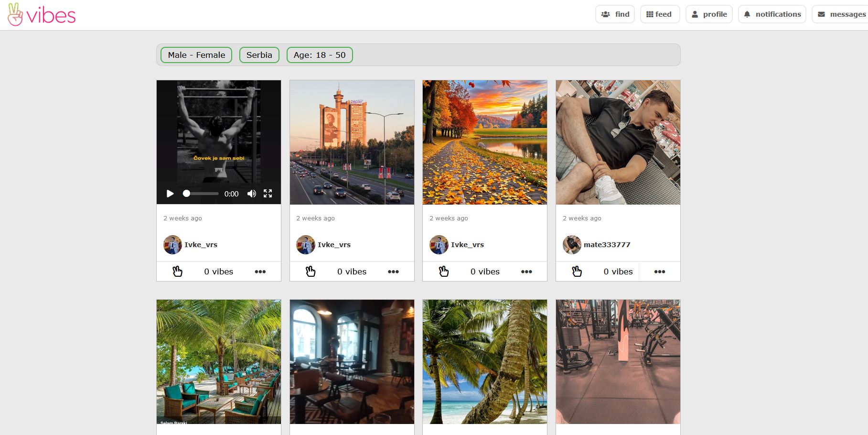Screen dimensions: 868x435
Task: Open more options on autumn photo post
Action: tap(526, 272)
